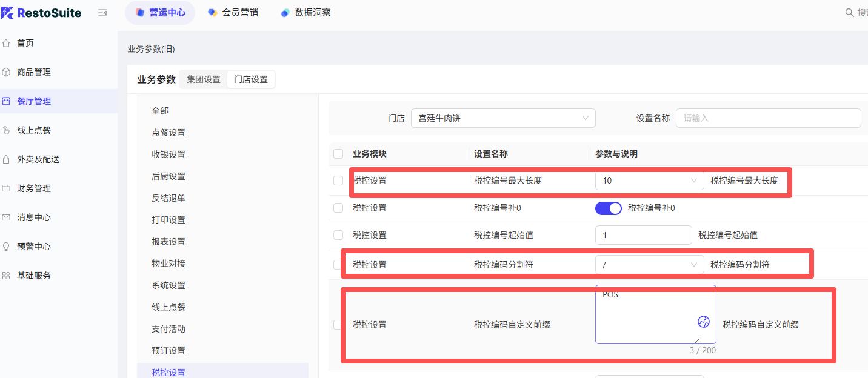Click the 财务管理 folder icon
The width and height of the screenshot is (868, 378).
pos(7,188)
